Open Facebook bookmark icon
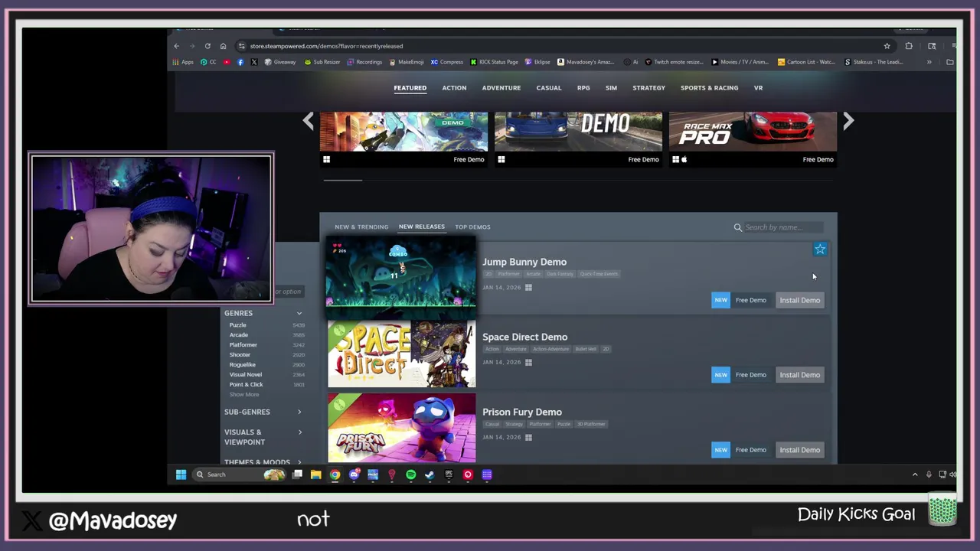The width and height of the screenshot is (980, 551). (x=240, y=62)
